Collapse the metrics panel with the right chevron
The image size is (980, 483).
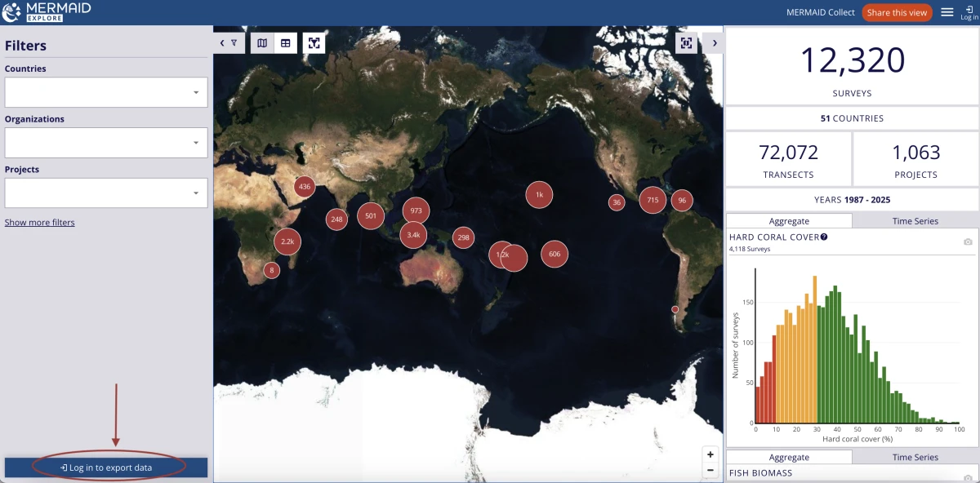715,43
